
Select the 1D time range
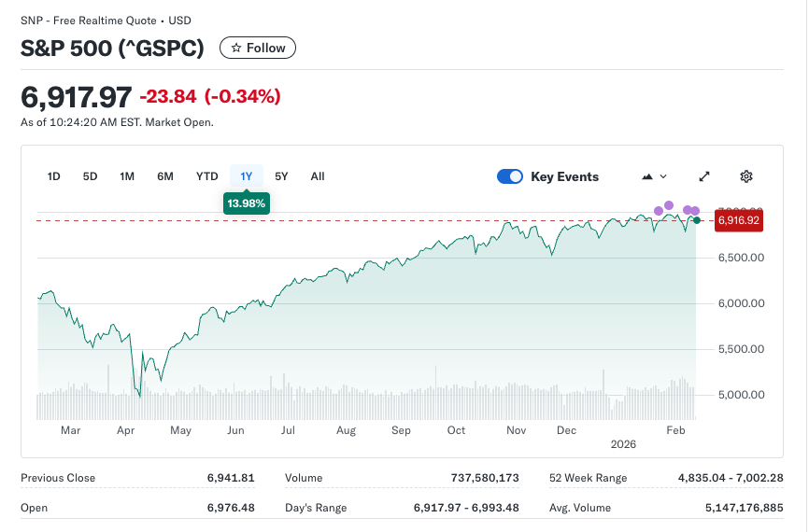54,176
